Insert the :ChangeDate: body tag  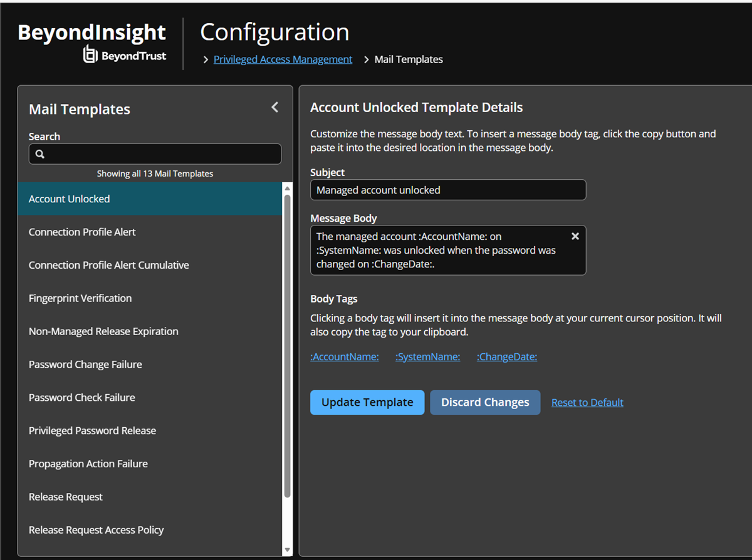click(x=507, y=357)
